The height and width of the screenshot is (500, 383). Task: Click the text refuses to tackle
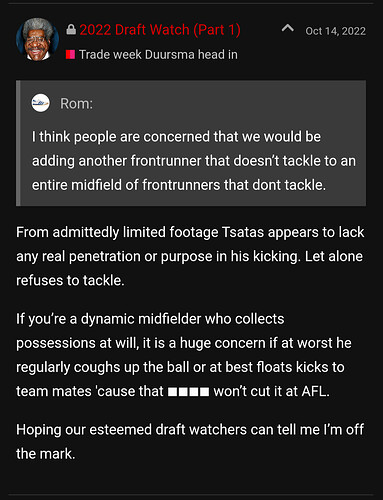coord(70,281)
